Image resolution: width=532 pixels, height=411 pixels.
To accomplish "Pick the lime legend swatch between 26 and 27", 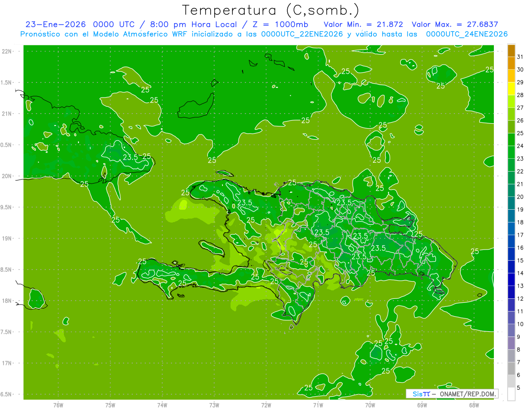I will 511,114.
